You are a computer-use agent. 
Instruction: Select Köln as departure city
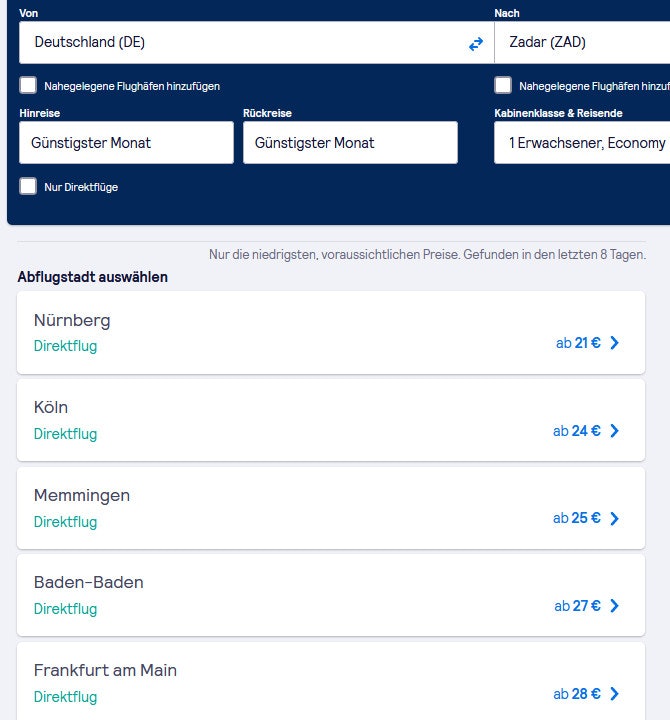point(51,408)
